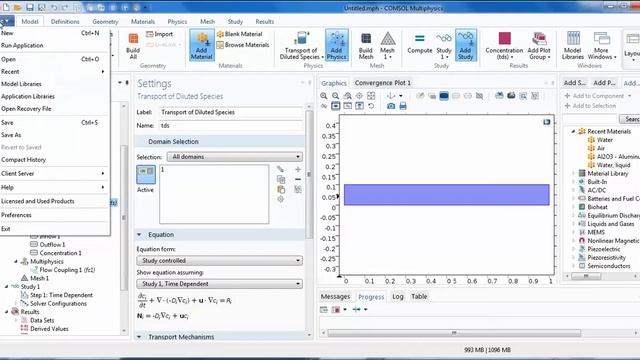
Task: Open the Selection All domains dropdown
Action: point(235,157)
